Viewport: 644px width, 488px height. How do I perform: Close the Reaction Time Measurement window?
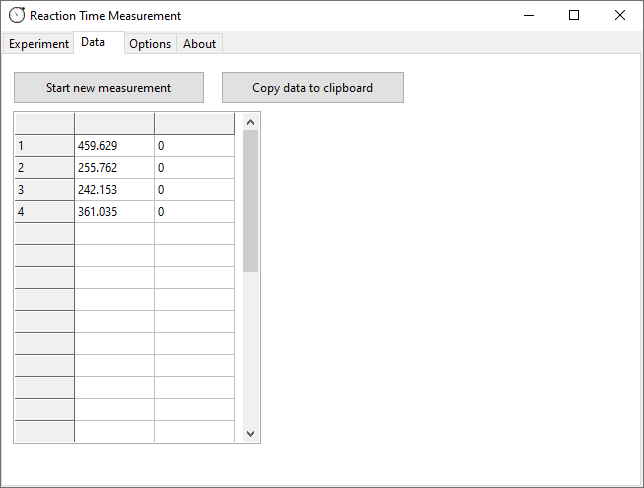pyautogui.click(x=620, y=16)
